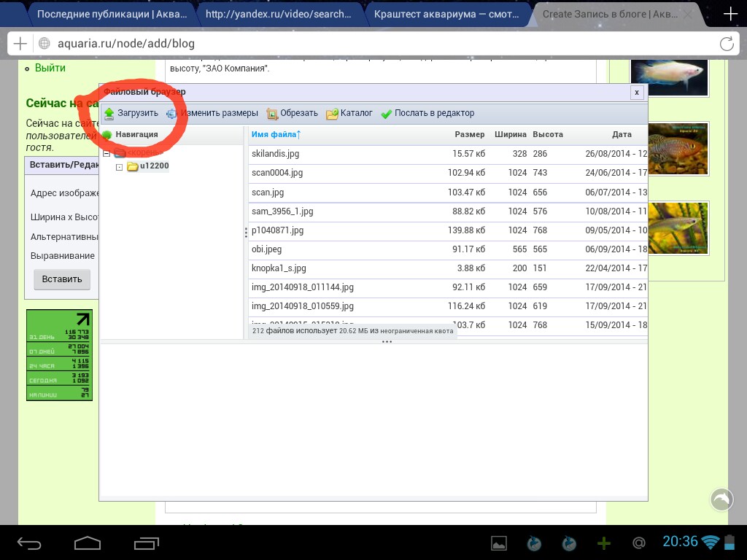This screenshot has width=747, height=560.
Task: Open the Изменить размеры resize tool
Action: [212, 113]
